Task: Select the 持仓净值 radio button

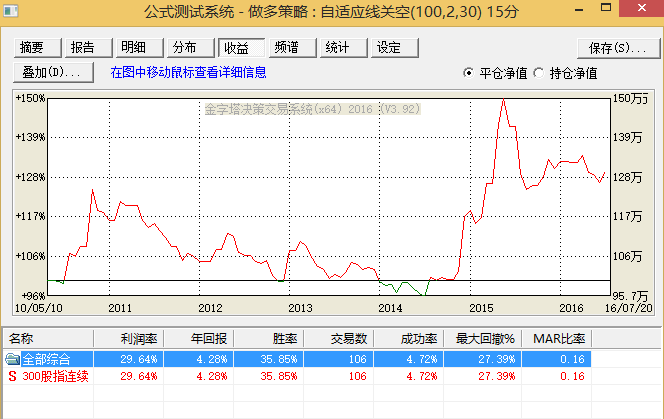Action: tap(541, 73)
